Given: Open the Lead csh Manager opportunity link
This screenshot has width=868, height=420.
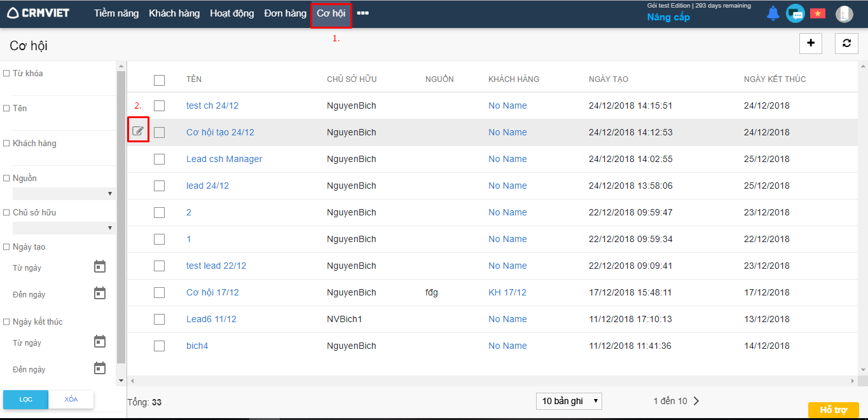Looking at the screenshot, I should tap(224, 159).
